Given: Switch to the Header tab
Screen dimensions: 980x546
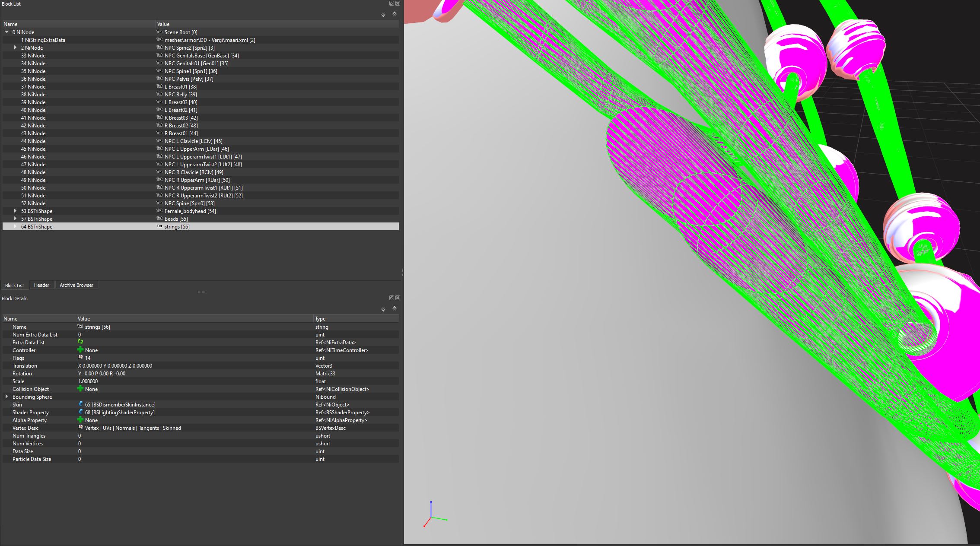Looking at the screenshot, I should coord(41,285).
